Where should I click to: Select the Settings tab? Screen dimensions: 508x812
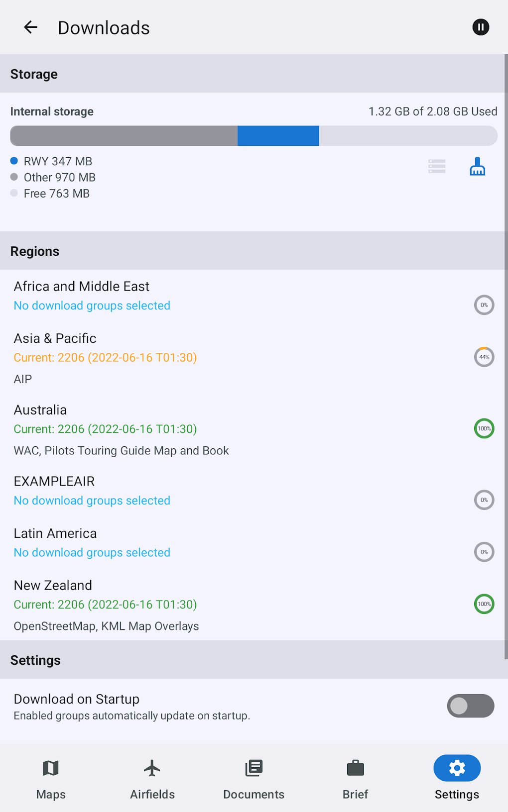457,777
